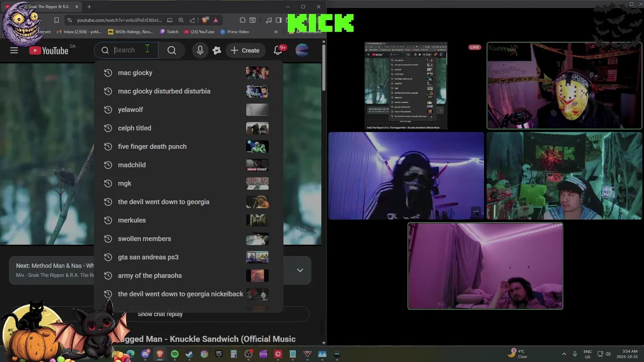Select 'the devil went down to georgia' suggestion
Image resolution: width=644 pixels, height=362 pixels.
point(188,202)
